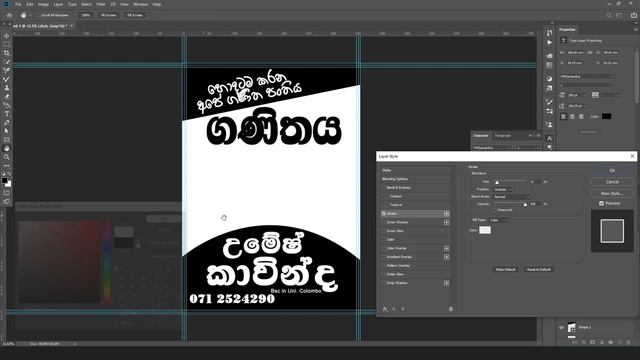Open the Character panel A icon
This screenshot has width=640, height=360.
tap(549, 139)
